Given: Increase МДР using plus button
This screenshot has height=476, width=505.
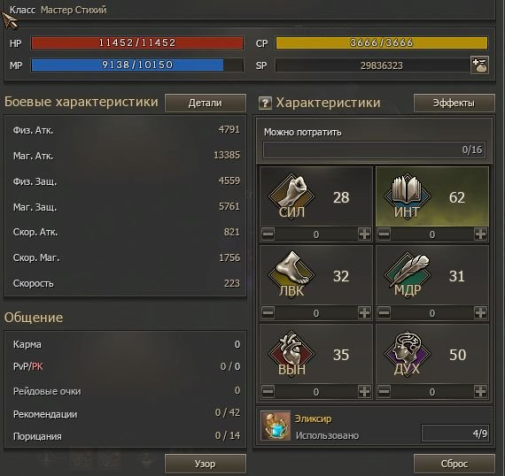Looking at the screenshot, I should pyautogui.click(x=480, y=312).
